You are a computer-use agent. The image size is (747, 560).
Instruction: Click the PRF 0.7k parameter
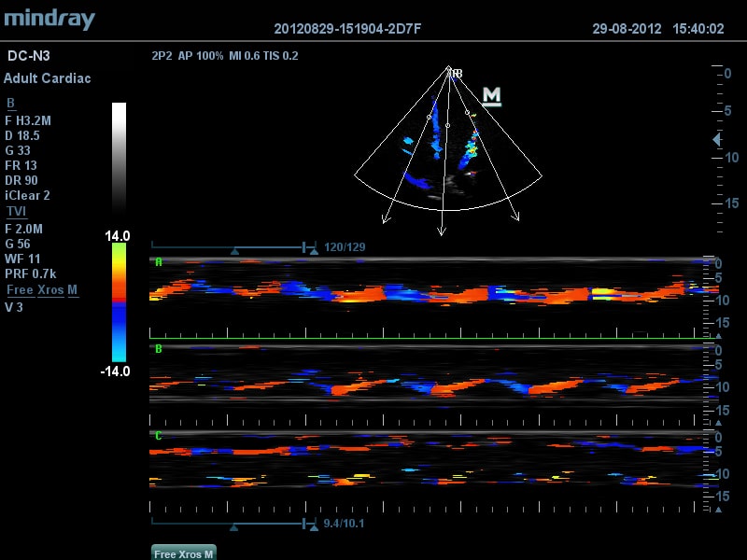(31, 274)
